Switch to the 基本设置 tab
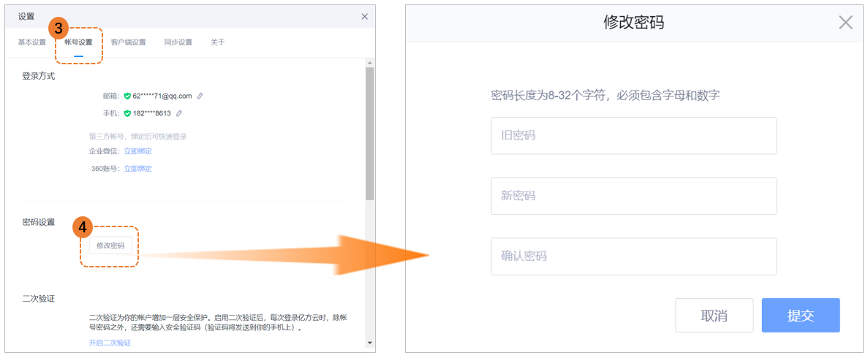Viewport: 868px width, 358px height. tap(32, 42)
